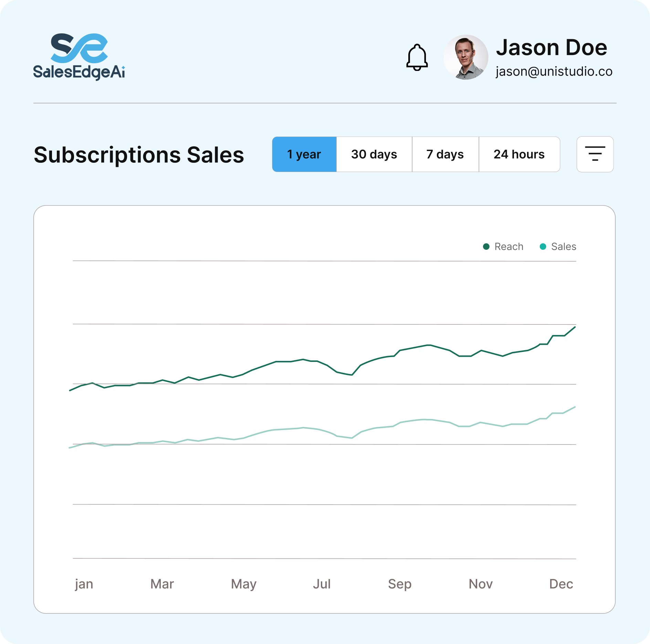
Task: Select the 1 year time range
Action: [304, 154]
